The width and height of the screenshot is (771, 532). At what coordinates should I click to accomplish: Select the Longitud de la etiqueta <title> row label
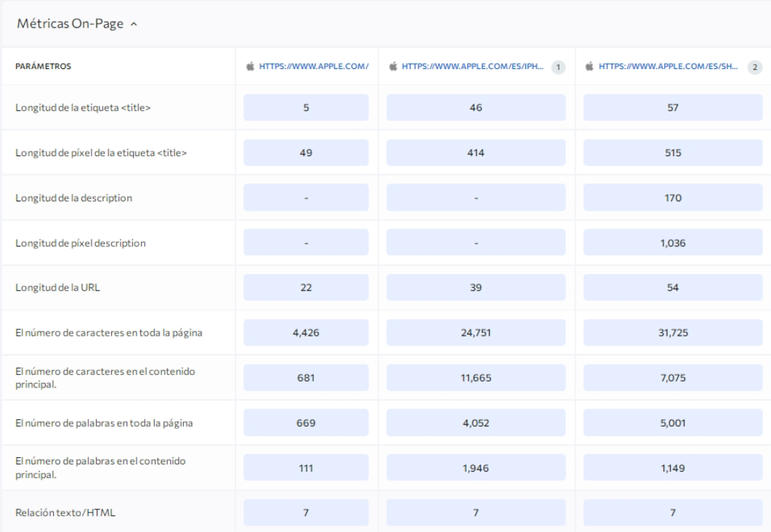pyautogui.click(x=83, y=108)
